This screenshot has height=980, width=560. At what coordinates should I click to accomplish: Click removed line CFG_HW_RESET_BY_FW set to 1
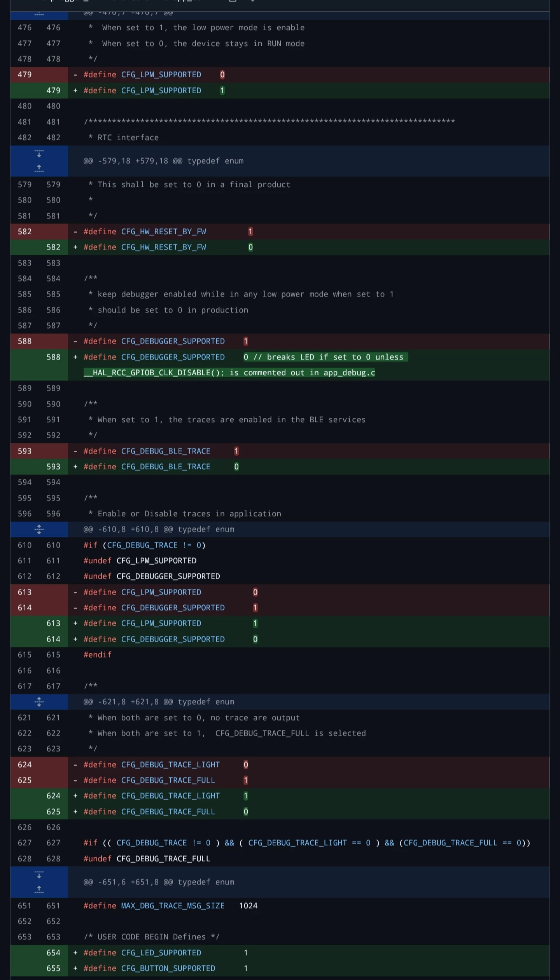click(309, 232)
